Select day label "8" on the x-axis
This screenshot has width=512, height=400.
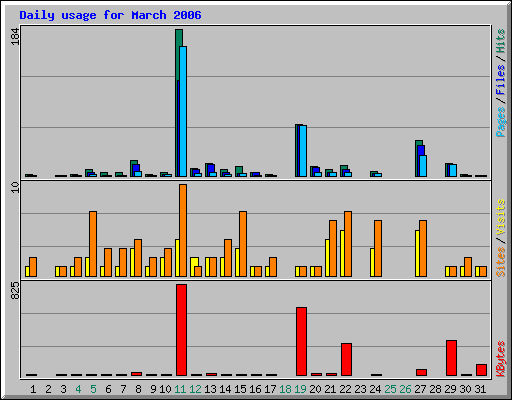(x=138, y=389)
